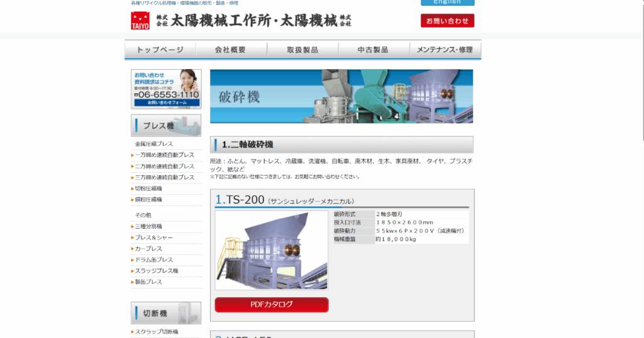Open 切粉圧縮機 sidebar link
Screen dimensions: 644x338
point(148,188)
